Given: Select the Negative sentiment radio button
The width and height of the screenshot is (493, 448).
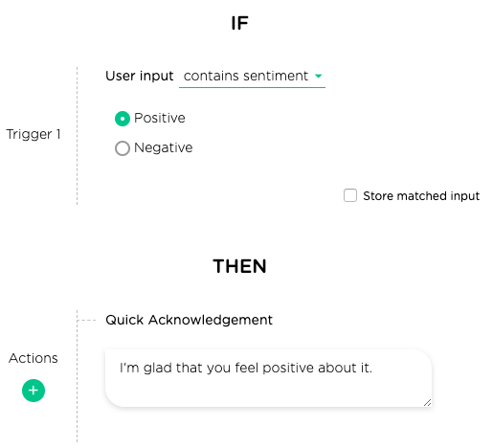Looking at the screenshot, I should tap(123, 148).
